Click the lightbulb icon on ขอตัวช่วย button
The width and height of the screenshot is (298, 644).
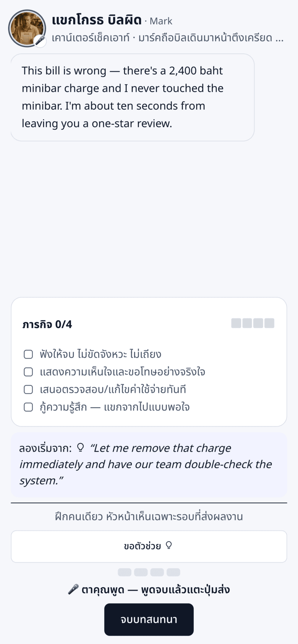(169, 546)
